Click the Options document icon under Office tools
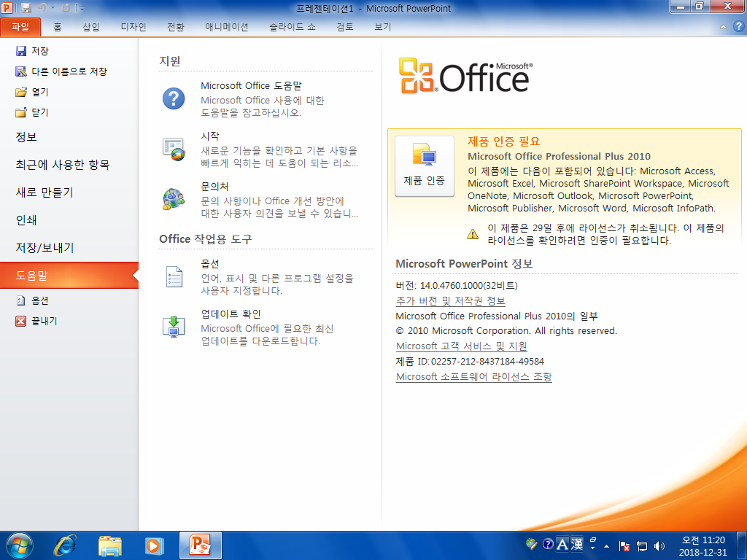The image size is (747, 560). [174, 276]
